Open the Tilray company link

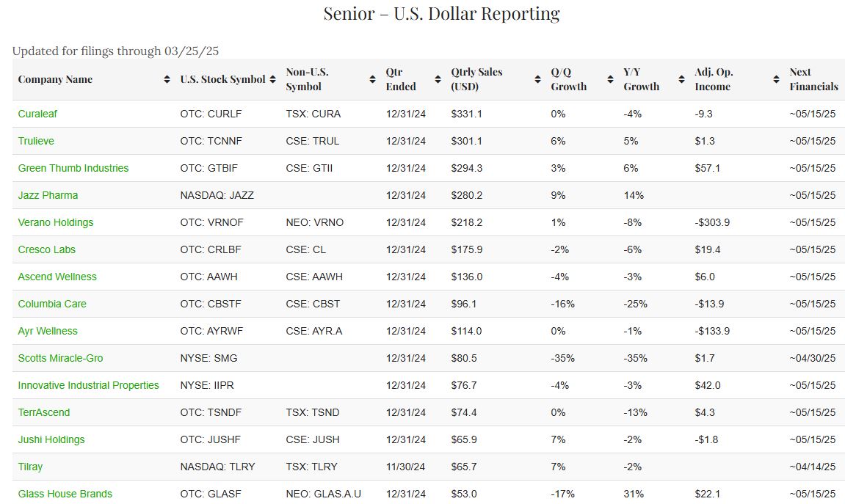(29, 467)
